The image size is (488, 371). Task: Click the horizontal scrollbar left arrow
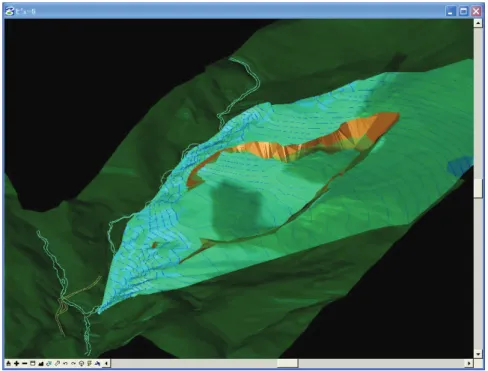pos(106,363)
